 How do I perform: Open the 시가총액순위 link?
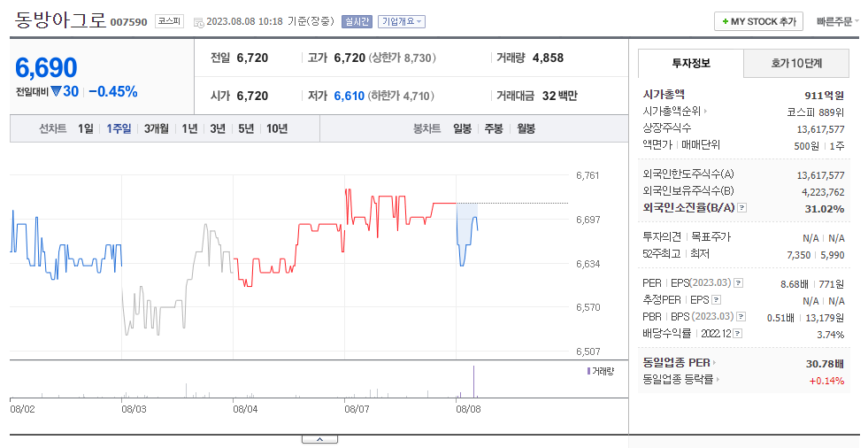coord(672,112)
